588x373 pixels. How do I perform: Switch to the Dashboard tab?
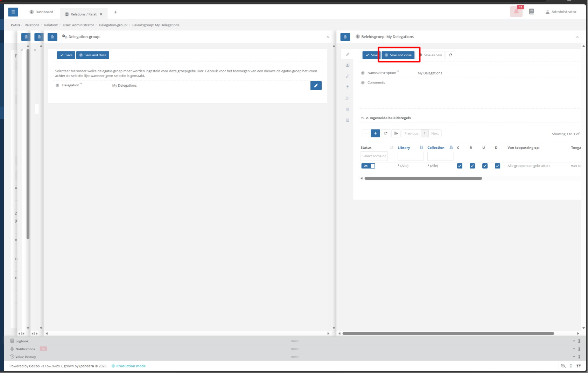click(x=41, y=12)
